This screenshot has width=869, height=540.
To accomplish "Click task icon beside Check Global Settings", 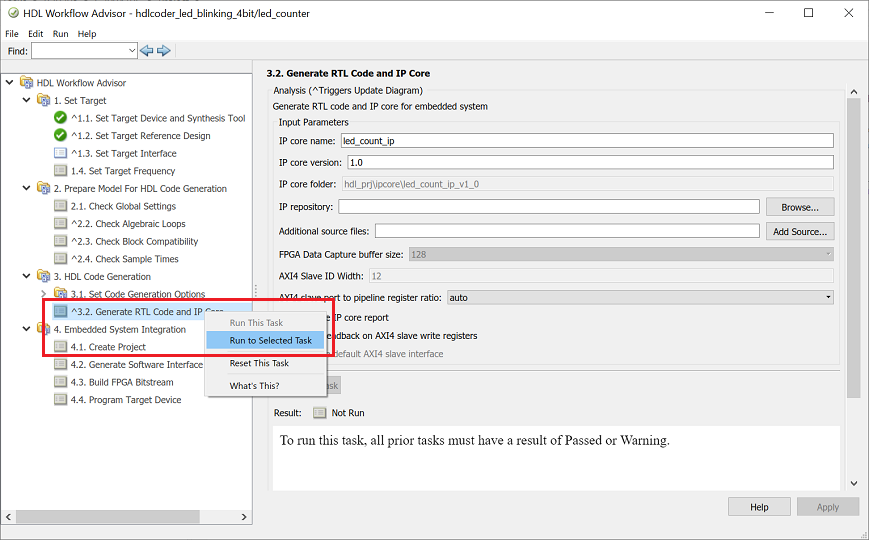I will click(60, 206).
